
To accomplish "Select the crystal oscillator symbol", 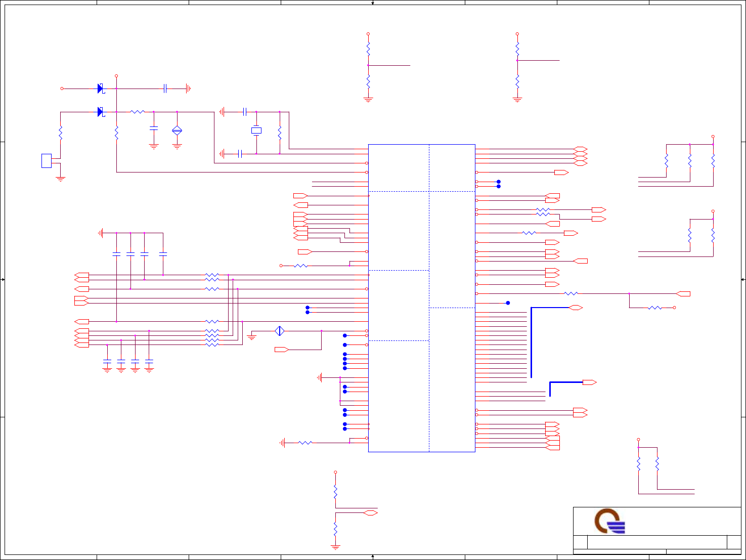I will click(x=256, y=131).
